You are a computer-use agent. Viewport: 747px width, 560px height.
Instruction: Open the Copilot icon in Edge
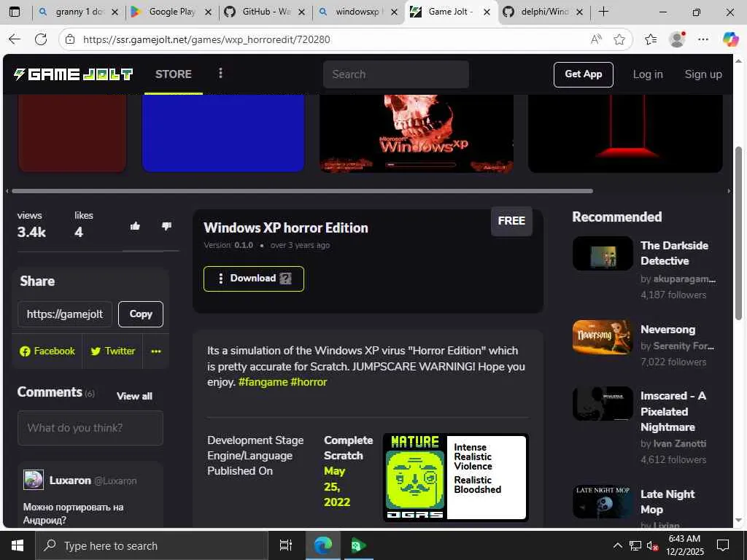tap(730, 39)
